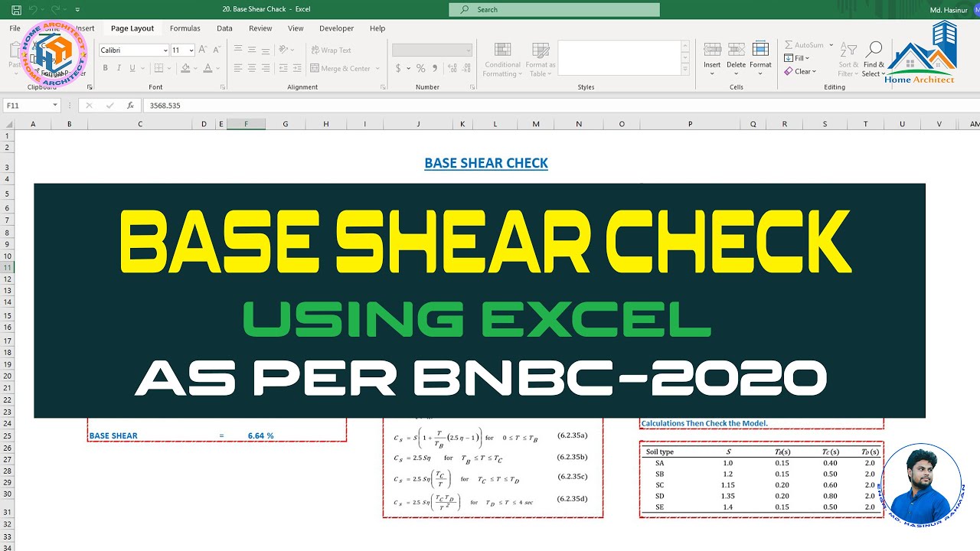Toggle Underline formatting

132,68
